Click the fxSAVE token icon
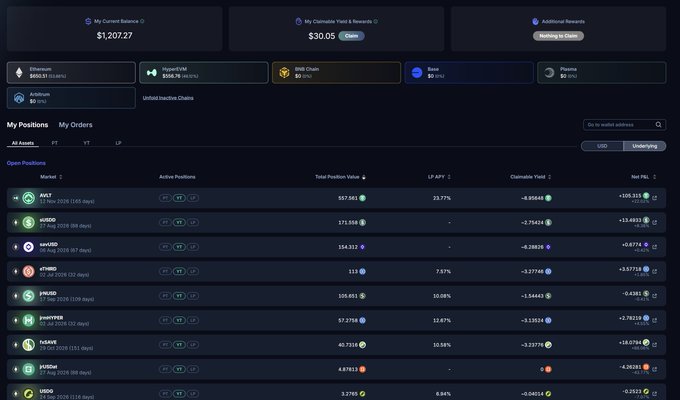Screen dimensions: 680x400 tap(29, 345)
